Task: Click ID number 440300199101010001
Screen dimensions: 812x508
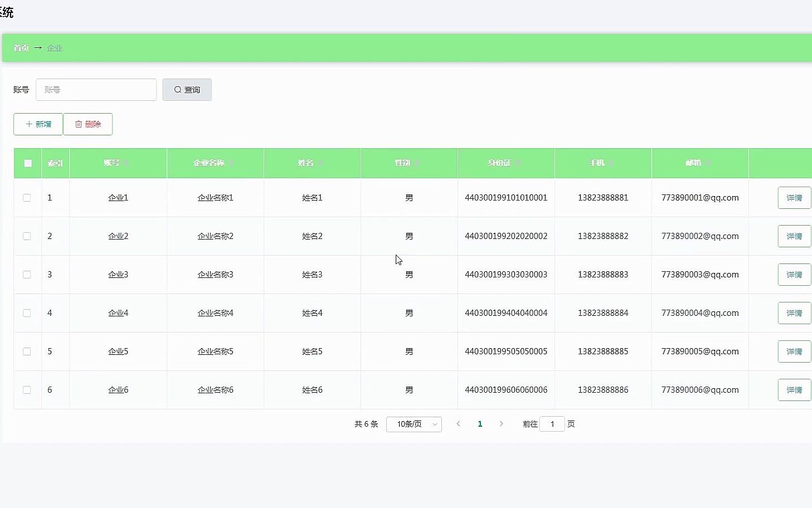Action: (x=506, y=198)
